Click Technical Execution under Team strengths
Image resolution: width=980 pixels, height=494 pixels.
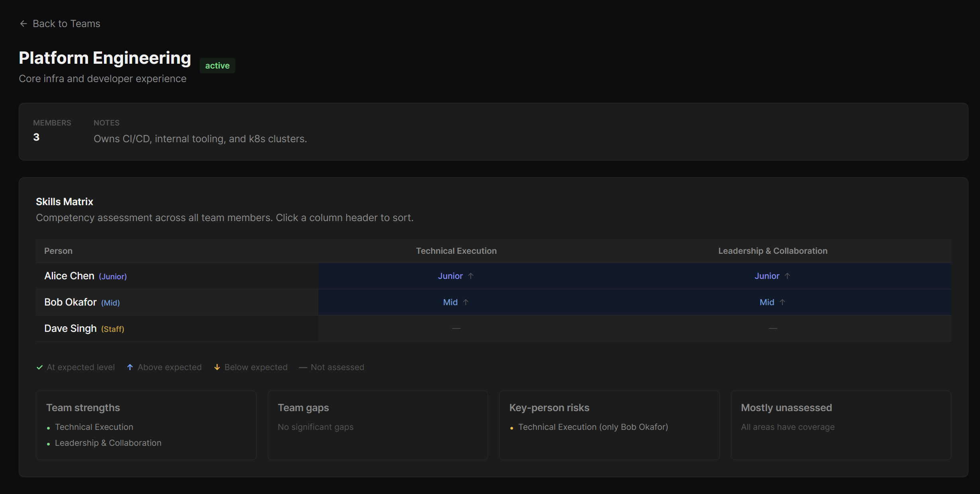coord(94,427)
